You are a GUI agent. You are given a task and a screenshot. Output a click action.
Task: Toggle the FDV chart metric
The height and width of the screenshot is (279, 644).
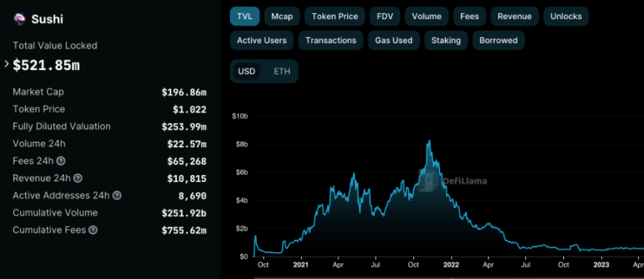click(x=385, y=17)
